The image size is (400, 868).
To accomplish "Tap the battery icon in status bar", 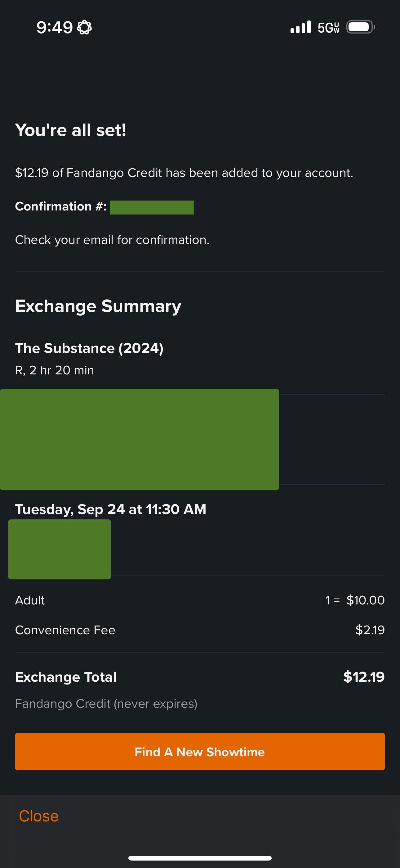I will [360, 27].
